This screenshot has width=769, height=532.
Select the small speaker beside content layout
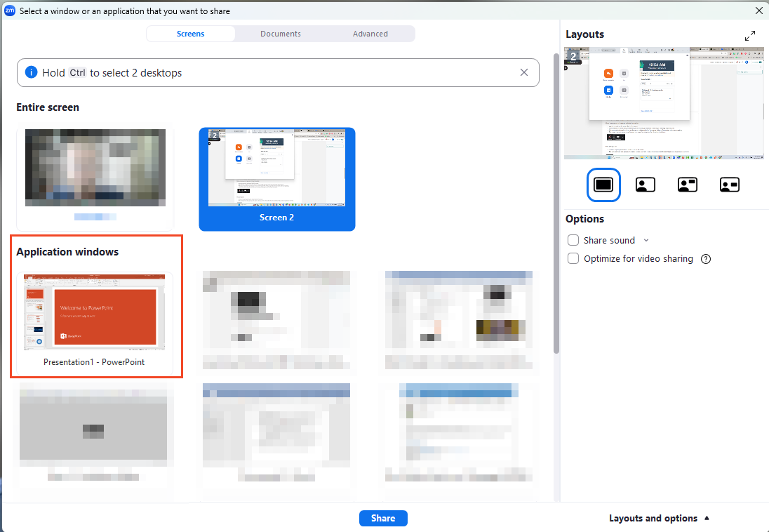coord(729,185)
